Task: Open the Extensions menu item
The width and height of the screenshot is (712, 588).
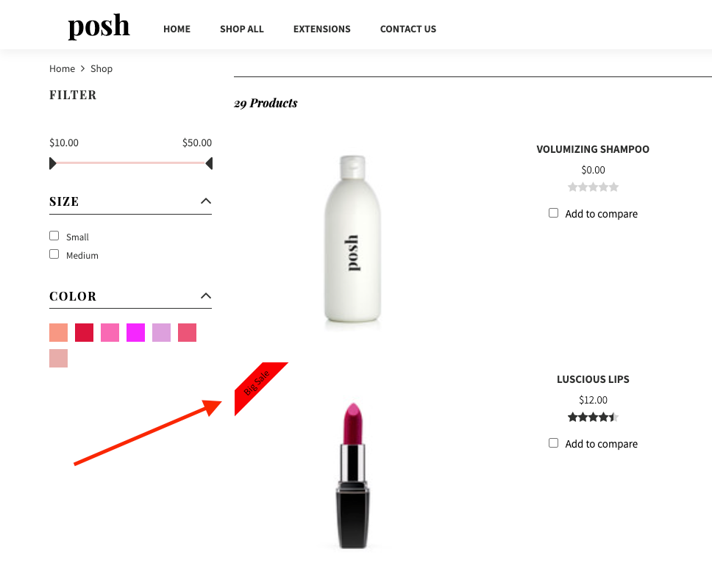Action: [321, 29]
